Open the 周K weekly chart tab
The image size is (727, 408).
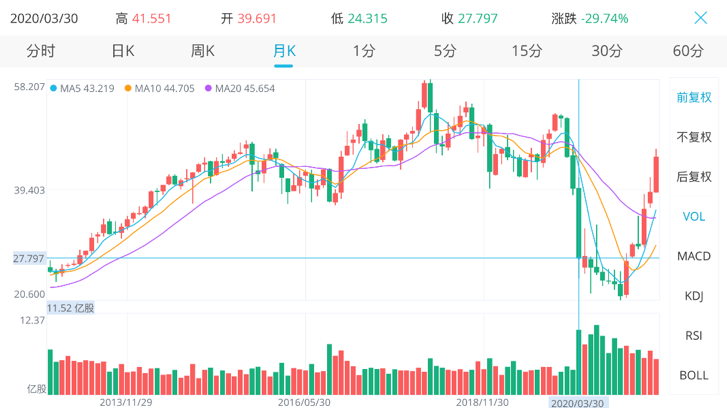[x=203, y=51]
